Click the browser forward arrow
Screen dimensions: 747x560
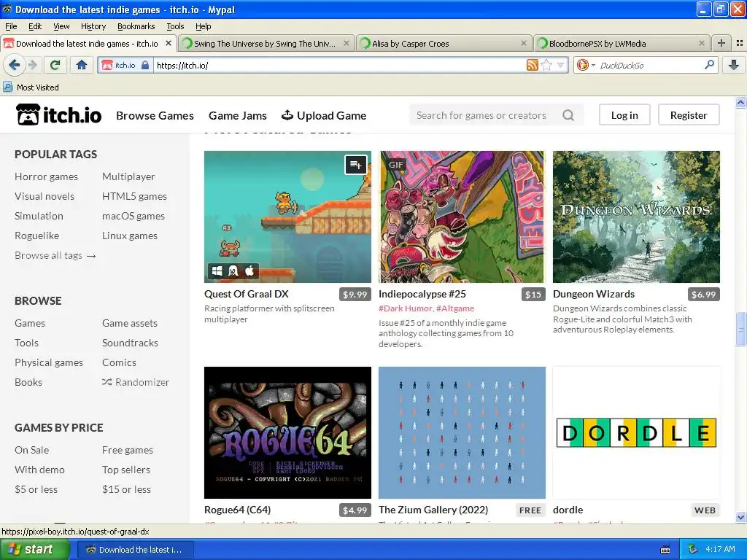coord(32,65)
